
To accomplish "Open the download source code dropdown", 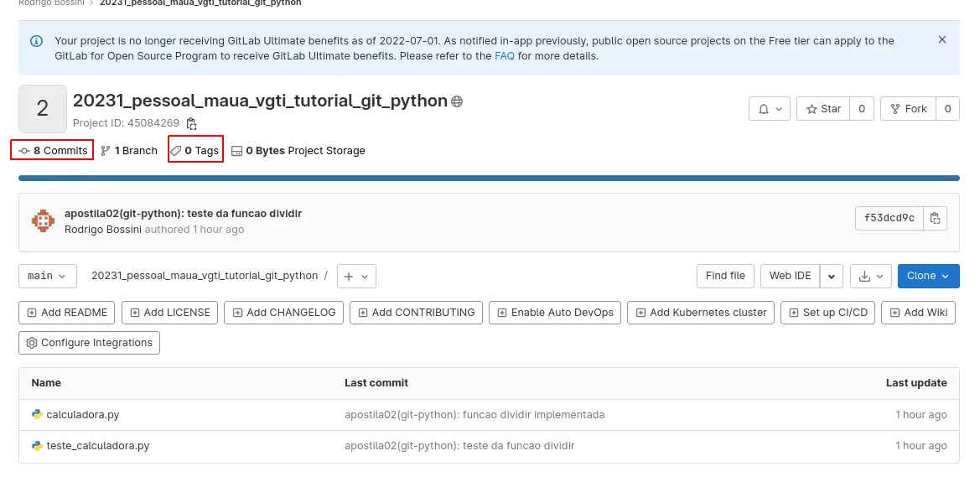I will click(871, 276).
